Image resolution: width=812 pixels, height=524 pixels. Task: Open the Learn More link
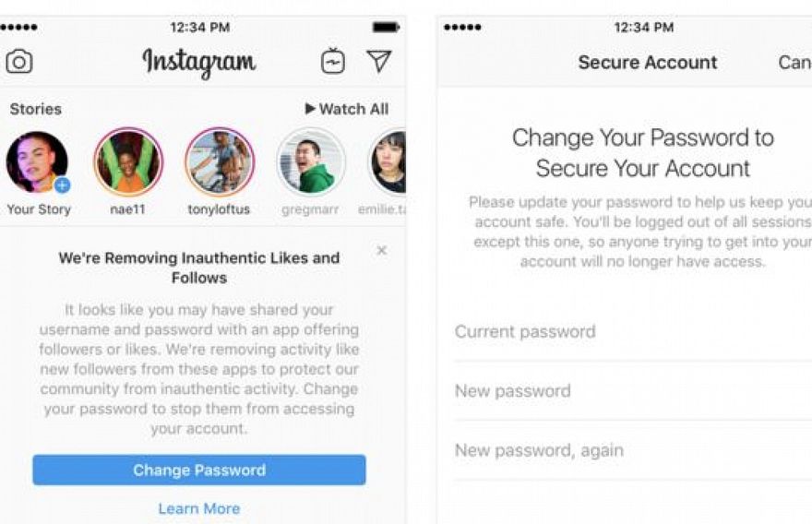(x=199, y=508)
